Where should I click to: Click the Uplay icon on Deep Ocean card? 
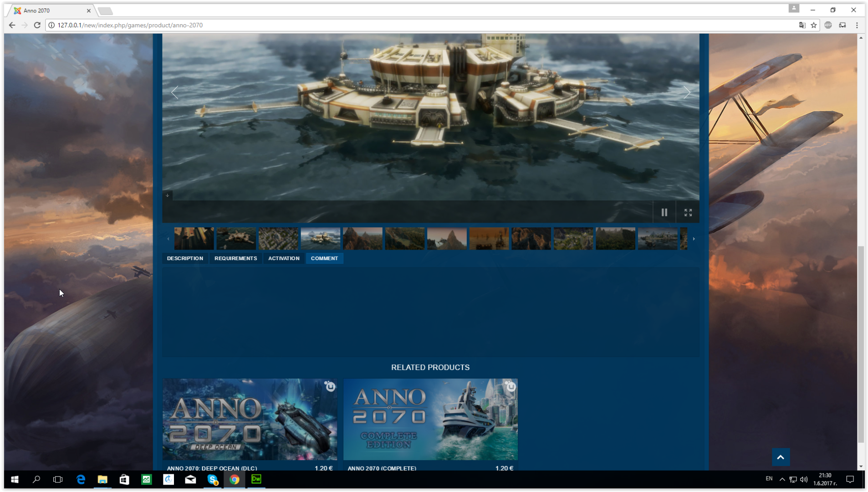point(330,386)
